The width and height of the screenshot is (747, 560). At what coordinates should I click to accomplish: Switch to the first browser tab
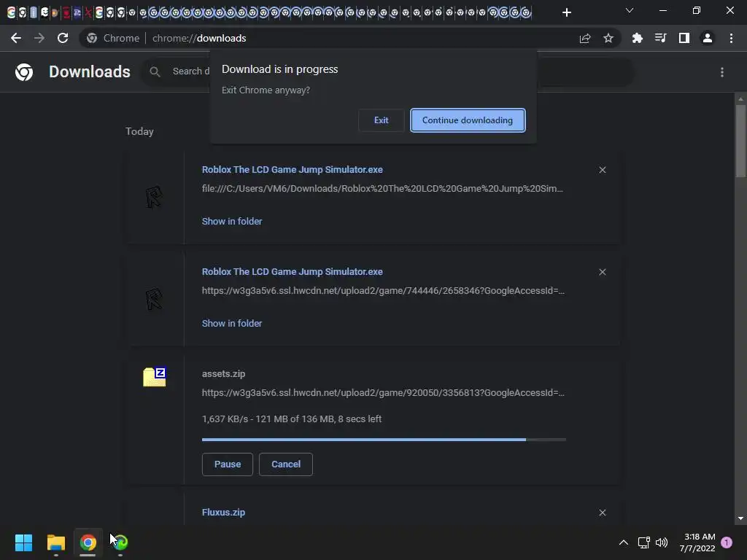[11, 12]
